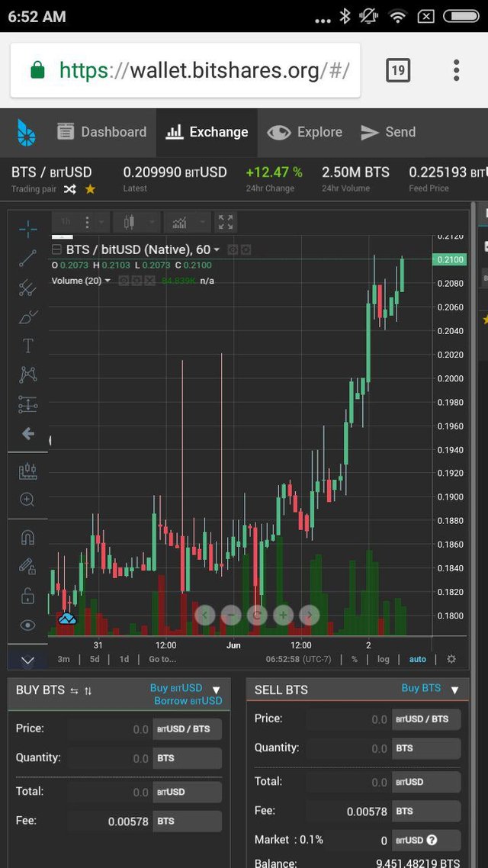Zoom out chart with the minus button
Viewport: 488px width, 868px height.
tap(231, 615)
